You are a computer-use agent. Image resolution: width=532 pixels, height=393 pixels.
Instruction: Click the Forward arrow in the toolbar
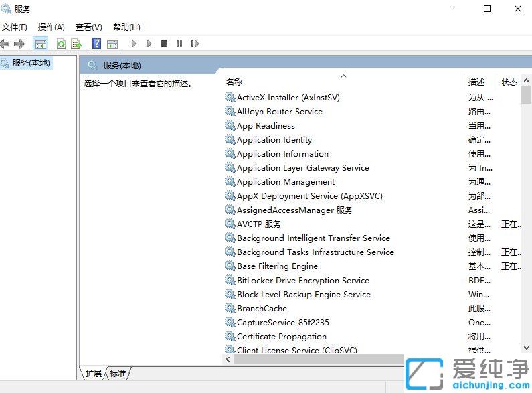pyautogui.click(x=19, y=44)
